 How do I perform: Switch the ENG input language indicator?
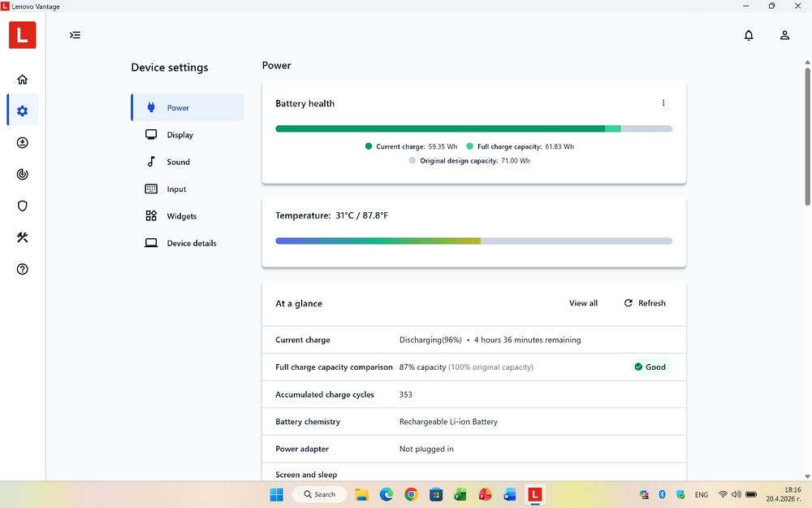[x=702, y=495]
